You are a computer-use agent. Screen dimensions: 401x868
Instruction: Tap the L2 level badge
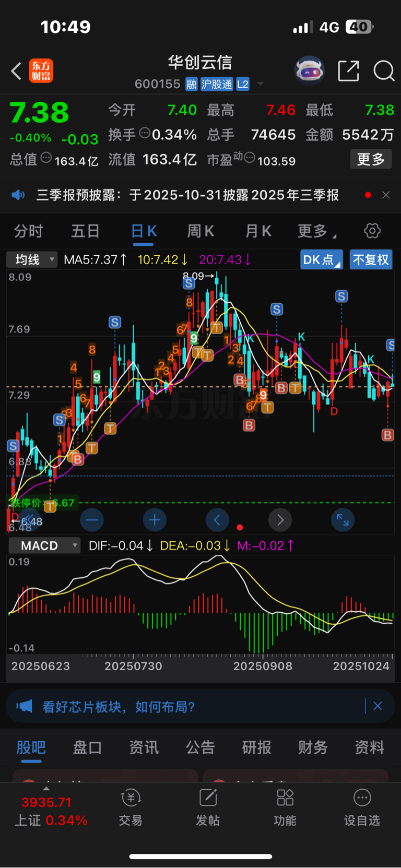coord(243,84)
